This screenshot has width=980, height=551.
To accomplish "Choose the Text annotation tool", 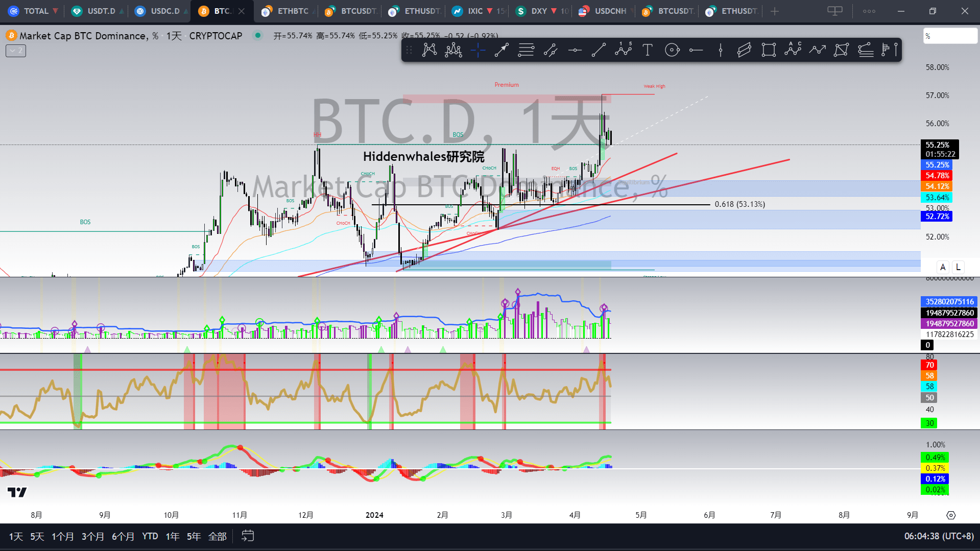I will tap(648, 50).
